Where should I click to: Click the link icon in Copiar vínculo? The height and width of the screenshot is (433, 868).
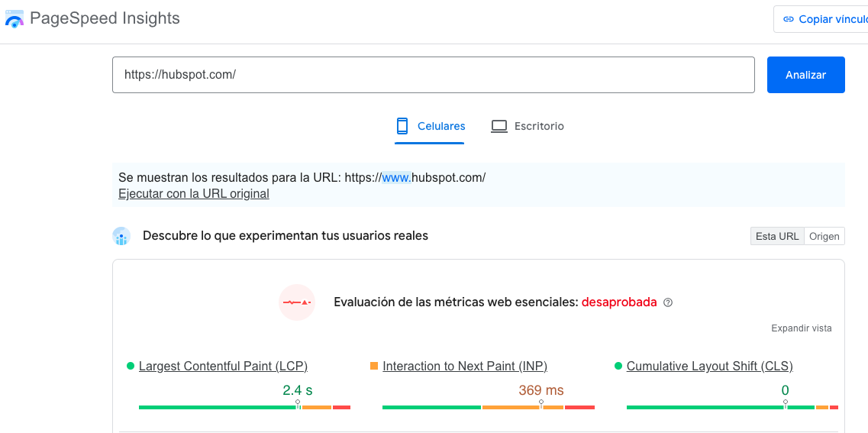(789, 19)
